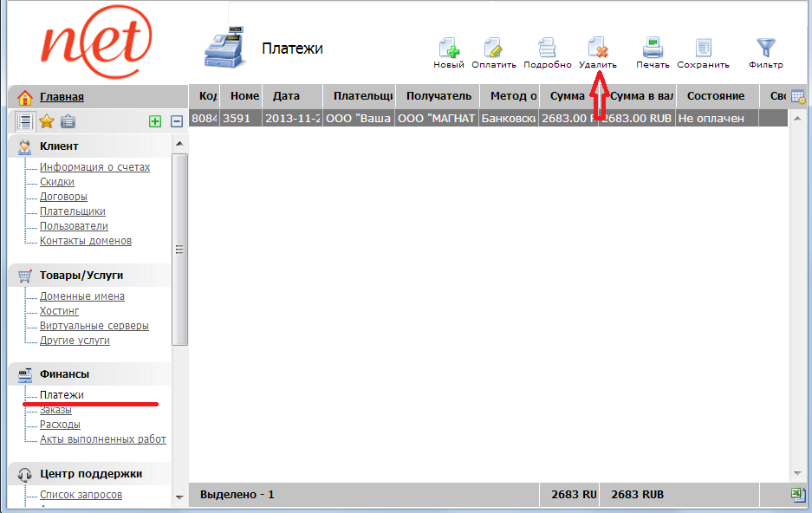
Task: Click the Новый (new payment) toolbar icon
Action: [448, 49]
